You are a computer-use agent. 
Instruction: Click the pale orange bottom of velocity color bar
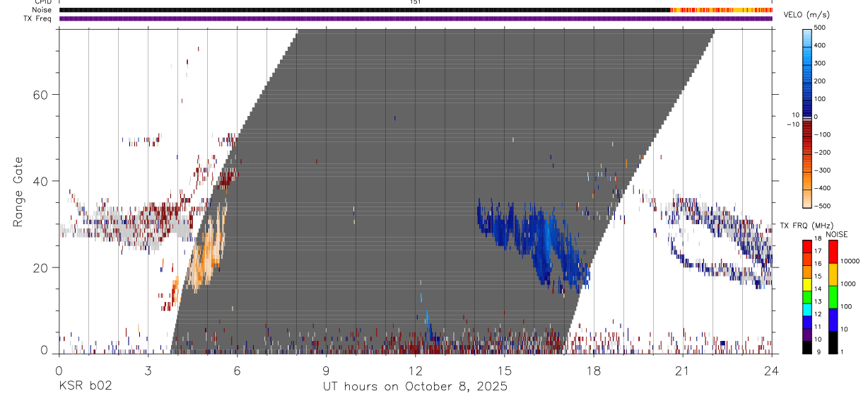808,199
